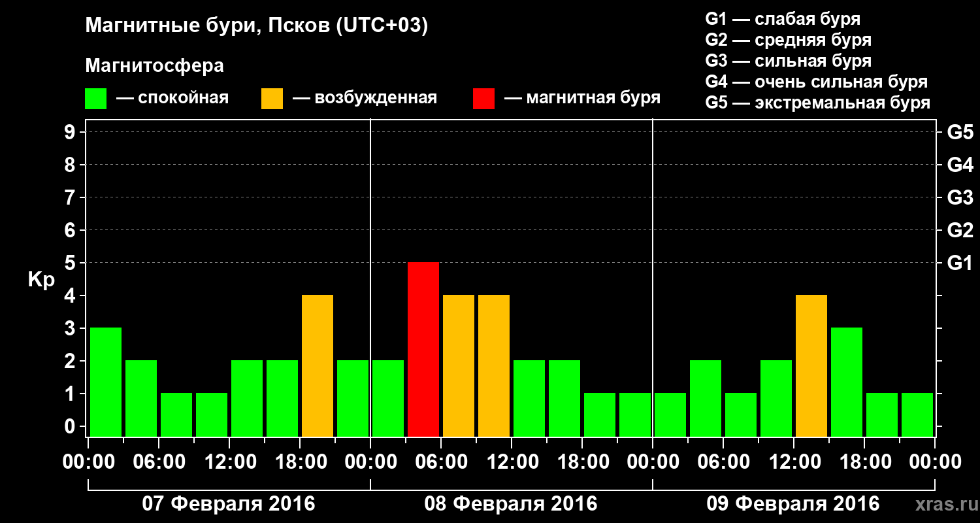Click the '12:00' time label under 07 February
Screen dimensions: 980x523
pos(229,462)
